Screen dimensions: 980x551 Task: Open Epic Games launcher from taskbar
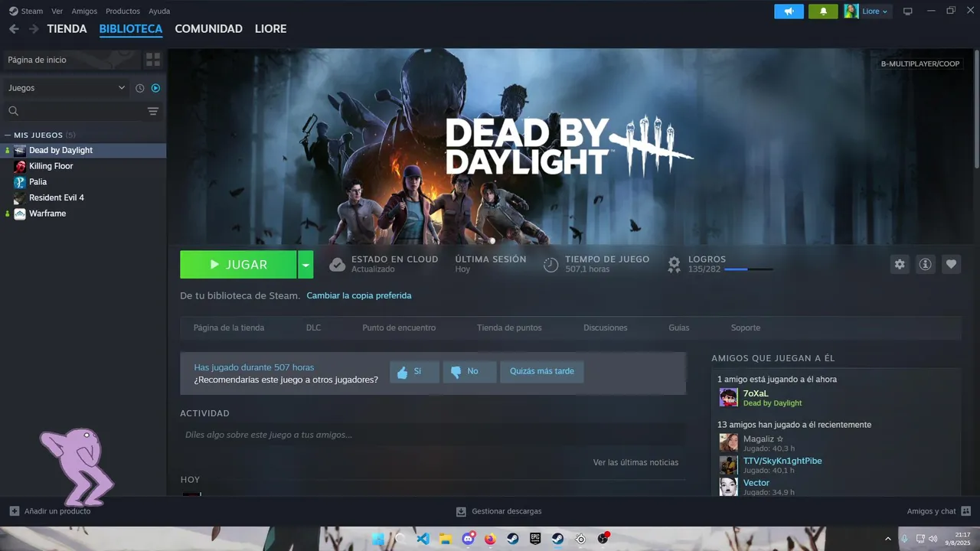tap(535, 539)
